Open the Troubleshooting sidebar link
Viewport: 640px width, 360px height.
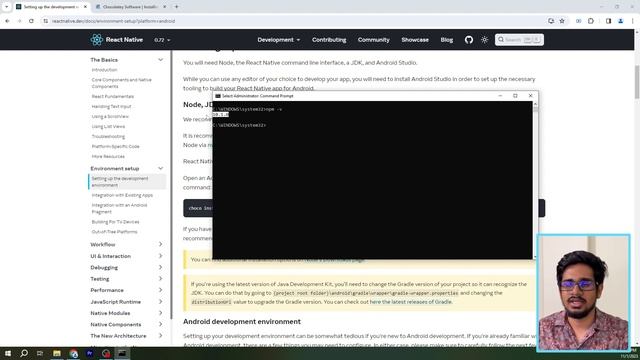coord(108,136)
